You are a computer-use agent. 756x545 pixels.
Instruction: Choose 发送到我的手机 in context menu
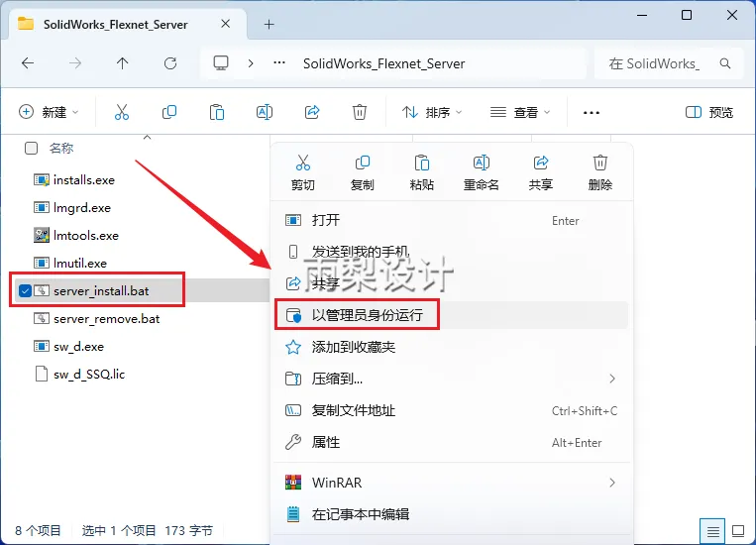[452, 252]
